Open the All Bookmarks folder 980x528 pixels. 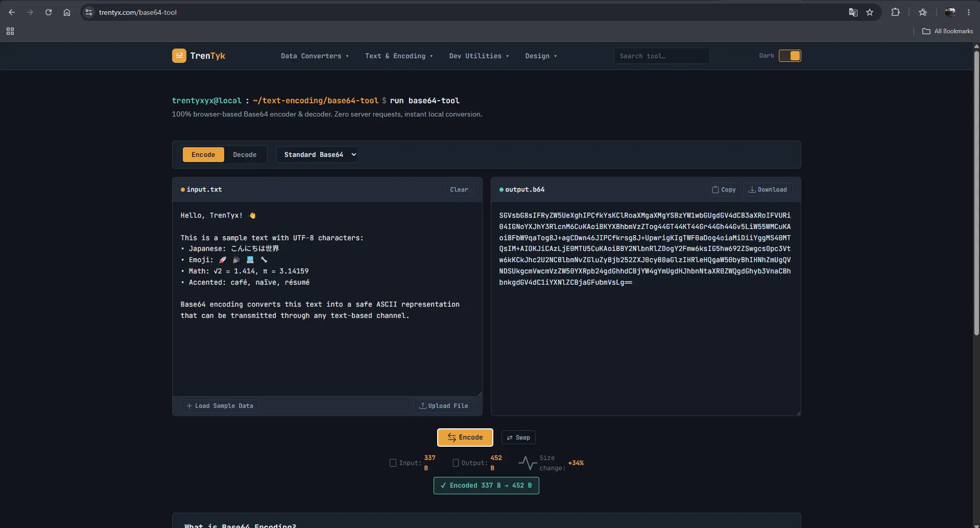coord(948,31)
